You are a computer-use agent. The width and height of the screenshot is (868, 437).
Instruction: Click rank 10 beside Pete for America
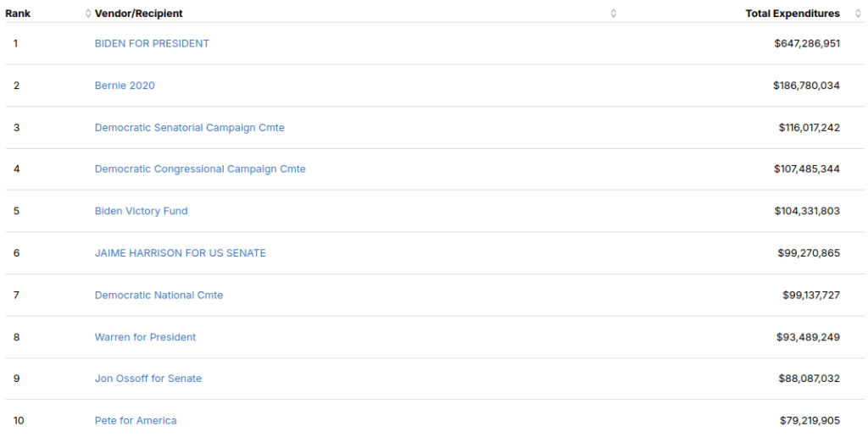pos(19,420)
